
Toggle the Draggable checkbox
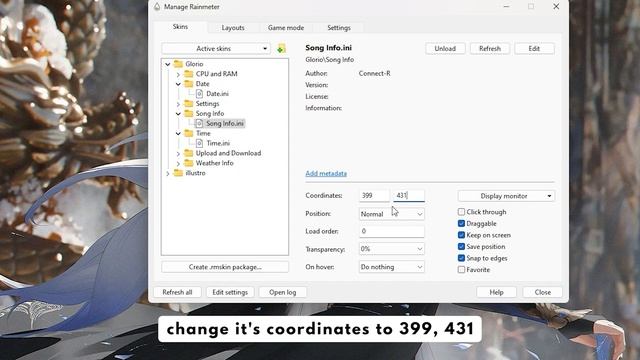tap(461, 224)
